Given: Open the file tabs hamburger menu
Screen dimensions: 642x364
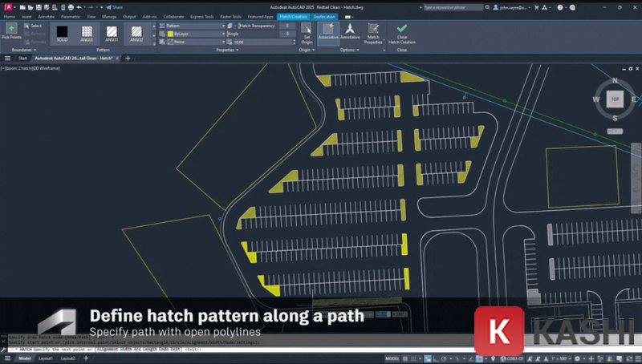Looking at the screenshot, I should pyautogui.click(x=7, y=59).
